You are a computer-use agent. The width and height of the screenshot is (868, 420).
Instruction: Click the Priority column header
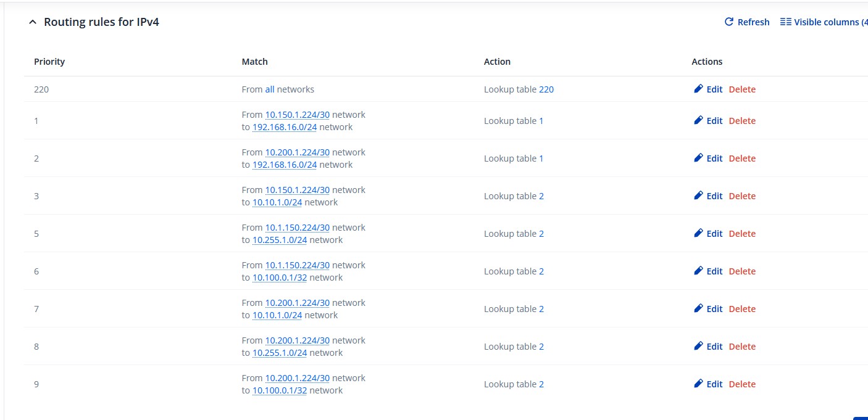(x=49, y=62)
